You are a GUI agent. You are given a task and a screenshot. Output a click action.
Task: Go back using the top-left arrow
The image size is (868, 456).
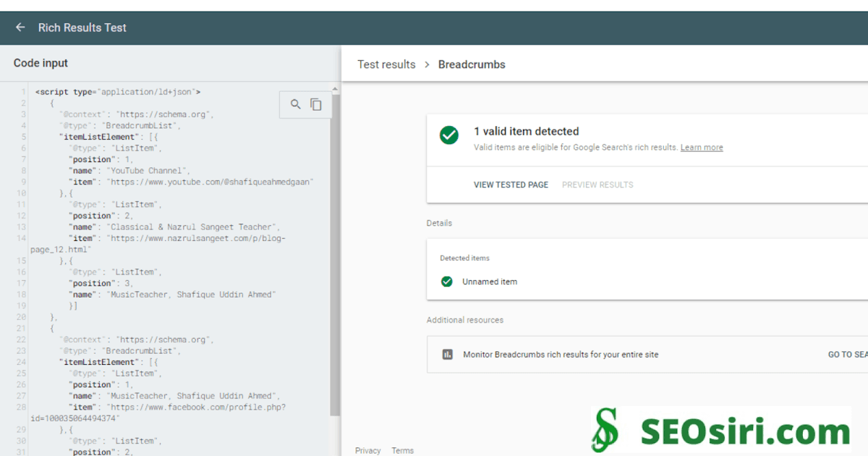[x=20, y=28]
